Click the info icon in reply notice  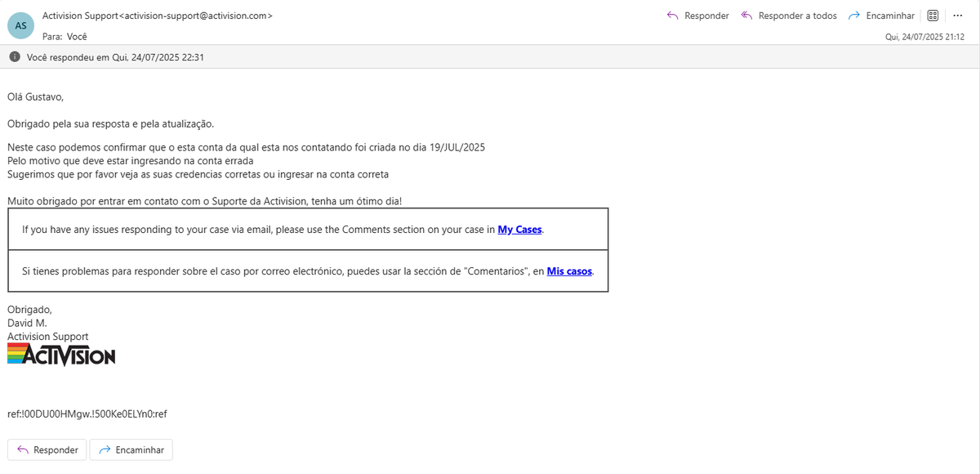point(15,56)
